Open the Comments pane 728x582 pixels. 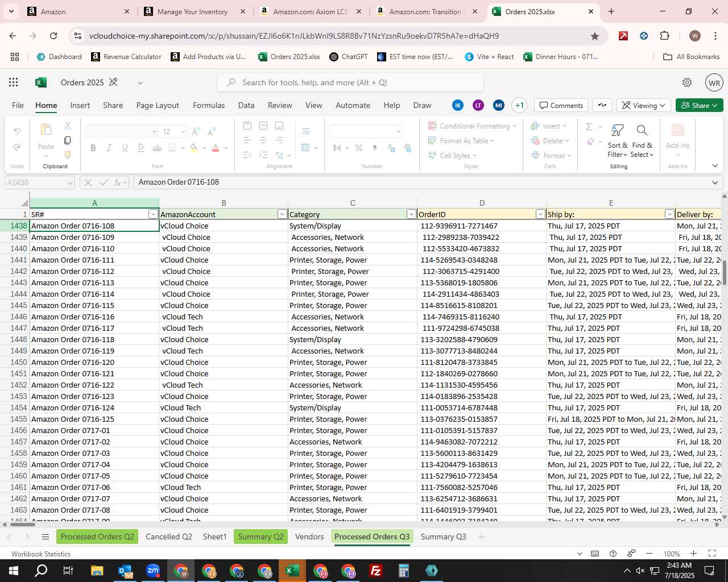561,105
